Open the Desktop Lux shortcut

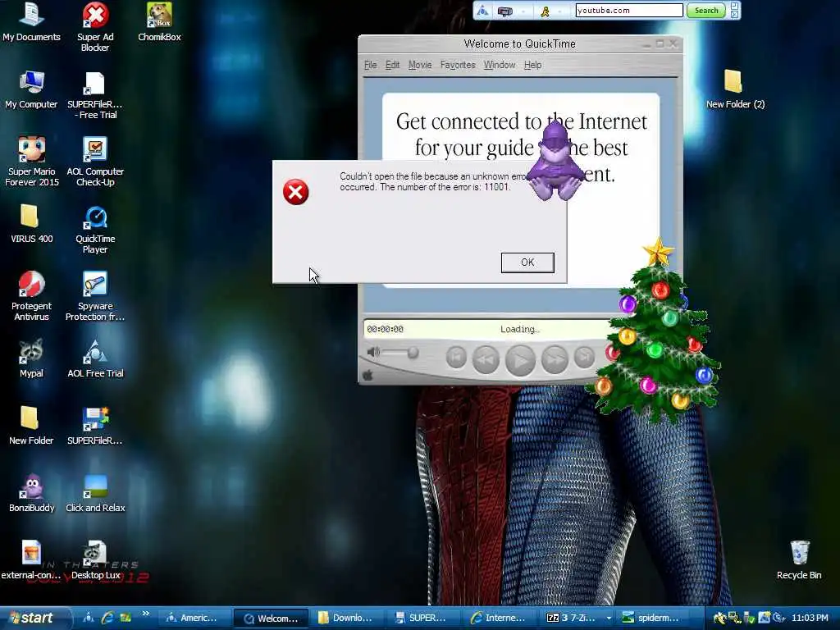point(95,560)
